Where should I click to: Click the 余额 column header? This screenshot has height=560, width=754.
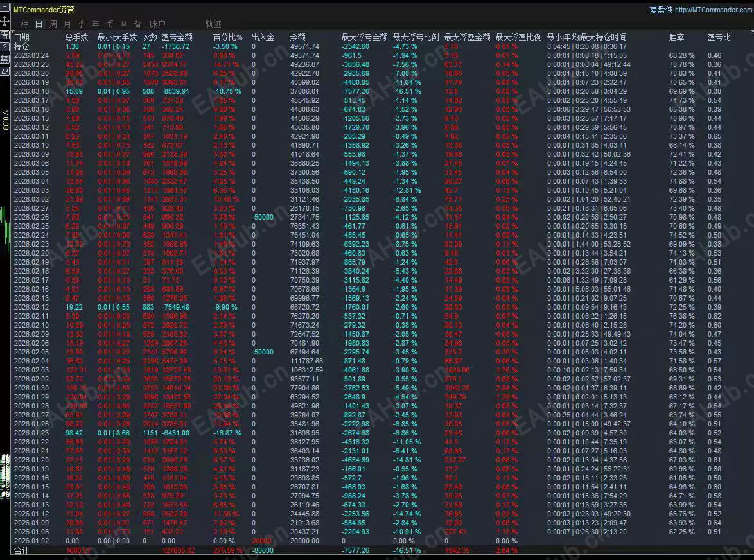(297, 37)
